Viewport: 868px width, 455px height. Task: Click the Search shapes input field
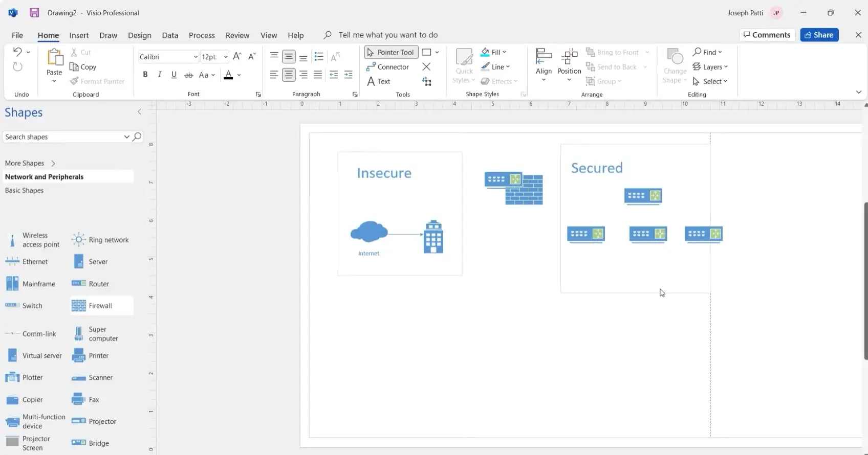(61, 137)
